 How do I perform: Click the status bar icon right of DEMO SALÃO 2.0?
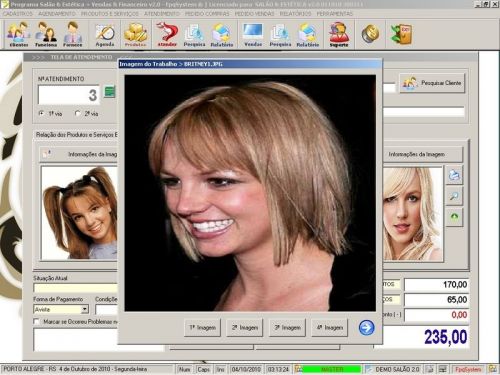pos(430,369)
